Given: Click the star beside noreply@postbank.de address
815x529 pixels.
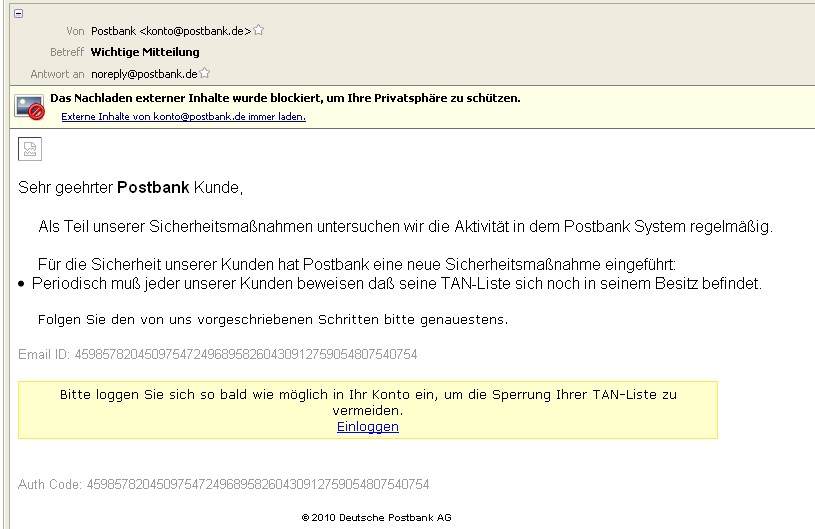Looking at the screenshot, I should pos(205,73).
